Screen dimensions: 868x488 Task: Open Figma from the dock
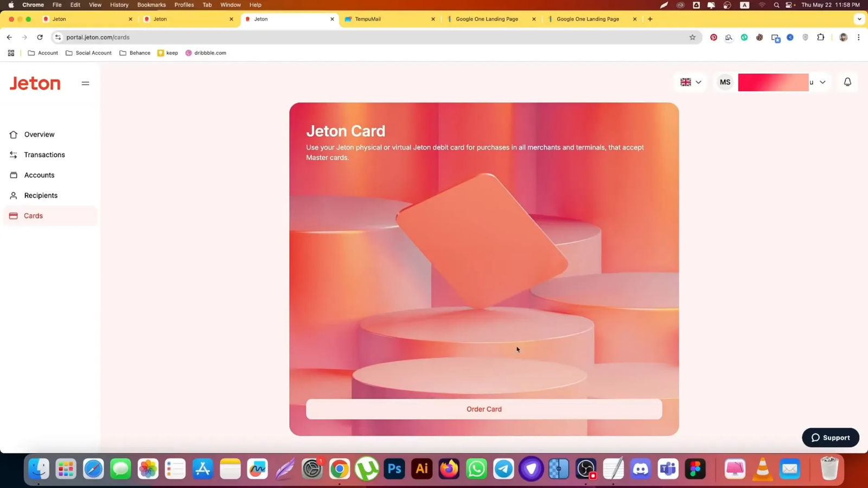(x=695, y=469)
